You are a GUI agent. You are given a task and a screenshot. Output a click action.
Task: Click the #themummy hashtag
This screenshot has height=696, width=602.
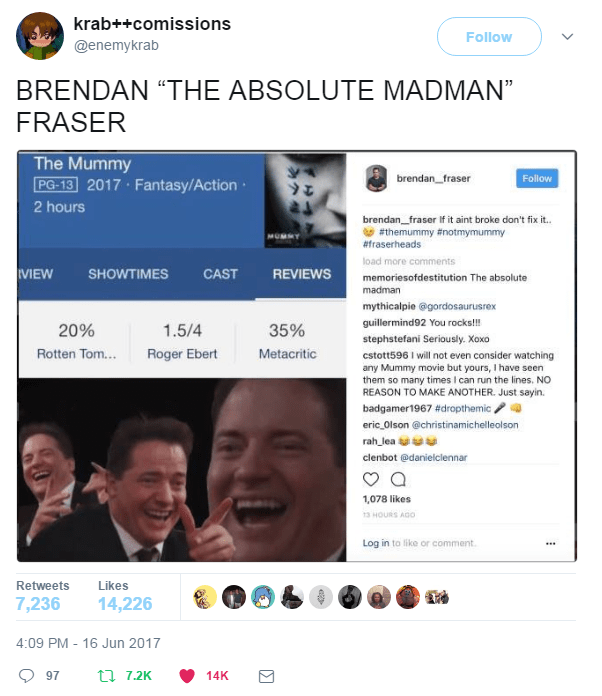[x=406, y=232]
